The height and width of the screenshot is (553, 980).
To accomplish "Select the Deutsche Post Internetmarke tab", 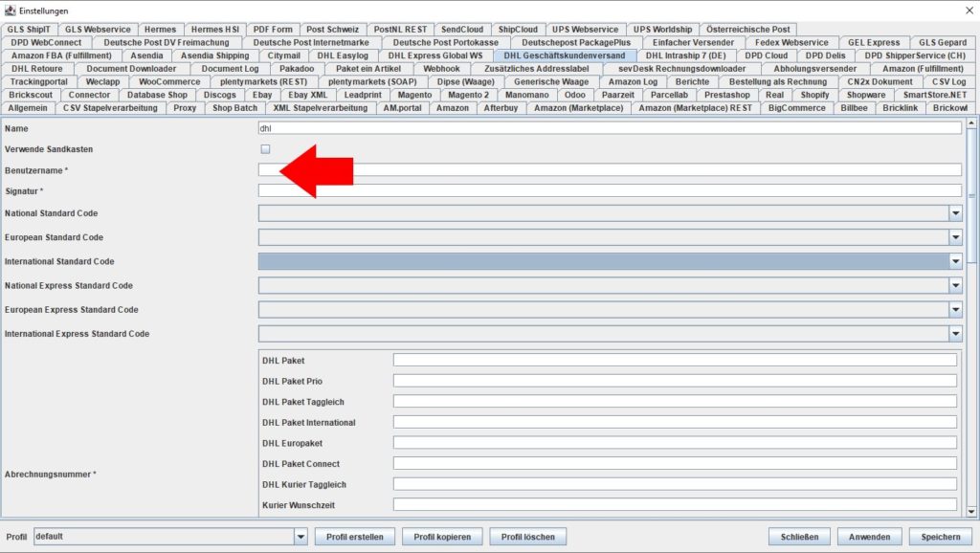I will 311,42.
